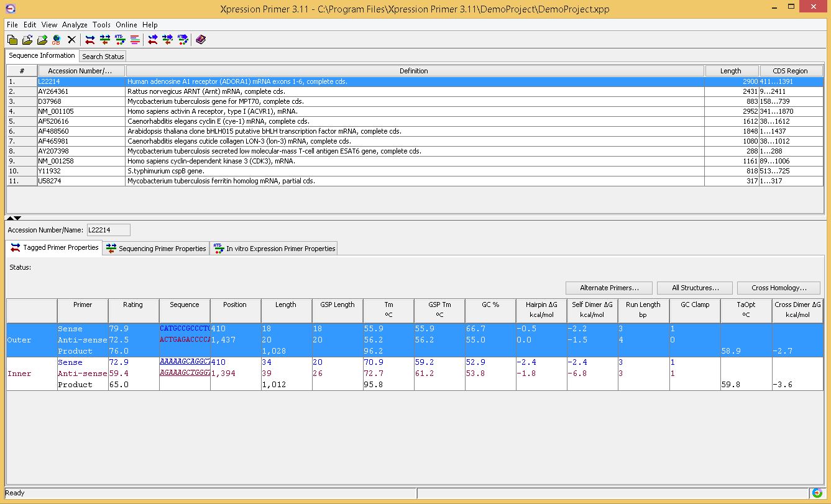Image resolution: width=831 pixels, height=504 pixels.
Task: Click the Inner sense sequence AAAAAGCAGGC
Action: [x=185, y=362]
